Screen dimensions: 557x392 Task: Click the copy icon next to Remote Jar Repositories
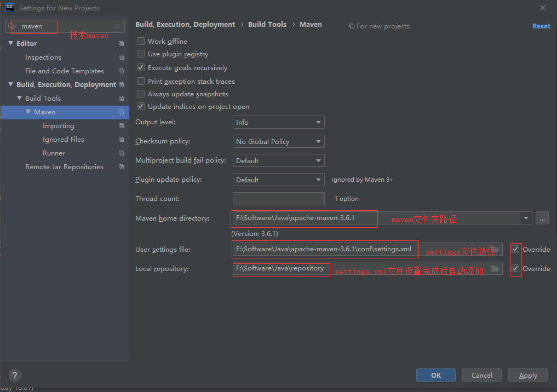coord(121,167)
